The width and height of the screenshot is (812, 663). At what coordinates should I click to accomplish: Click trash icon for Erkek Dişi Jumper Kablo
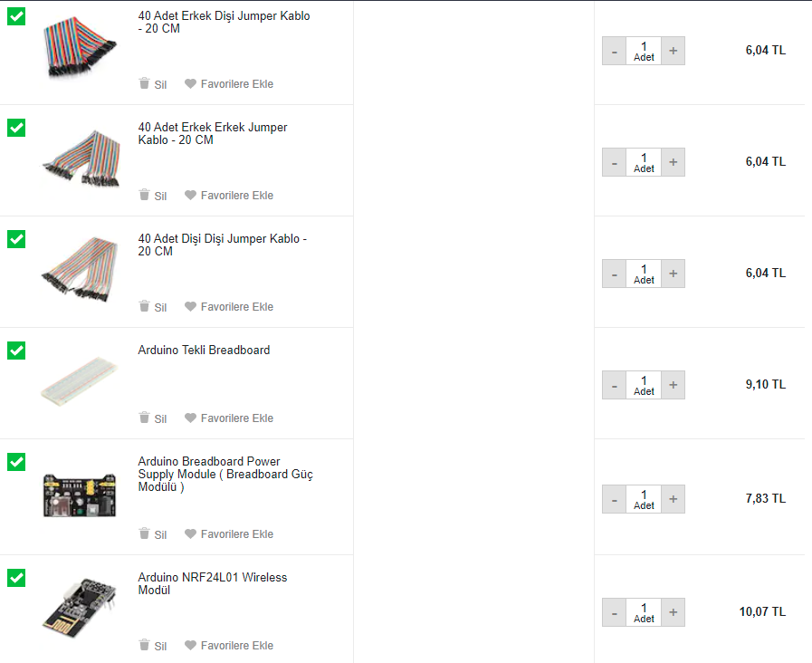[145, 83]
